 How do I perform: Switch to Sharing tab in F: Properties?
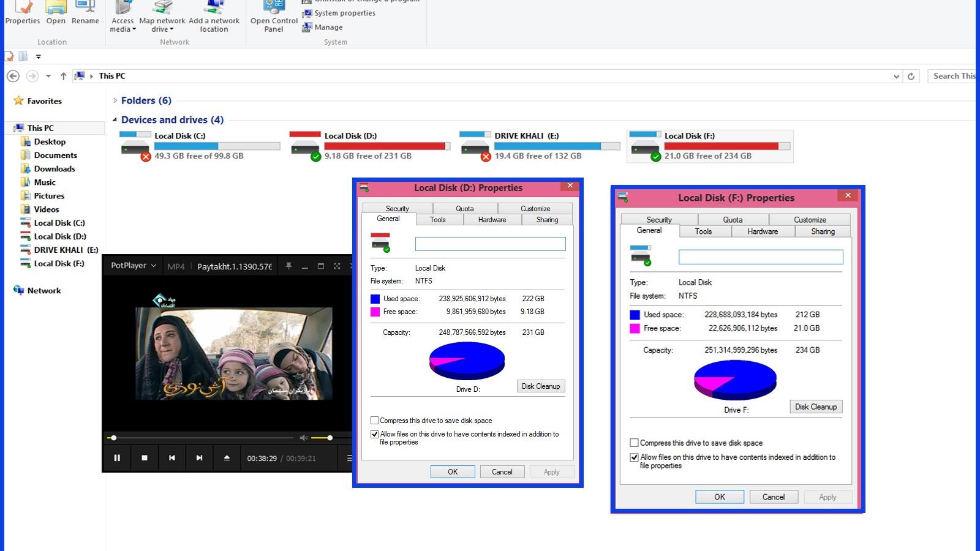[823, 231]
